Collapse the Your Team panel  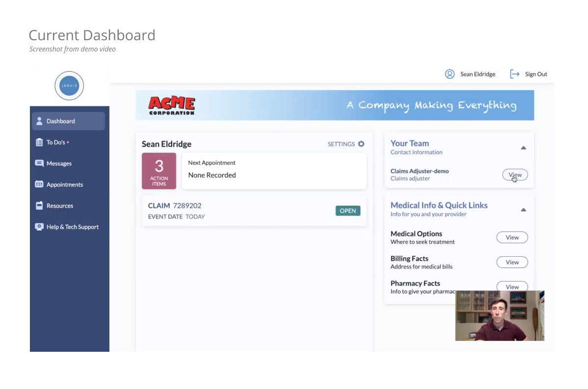tap(523, 147)
